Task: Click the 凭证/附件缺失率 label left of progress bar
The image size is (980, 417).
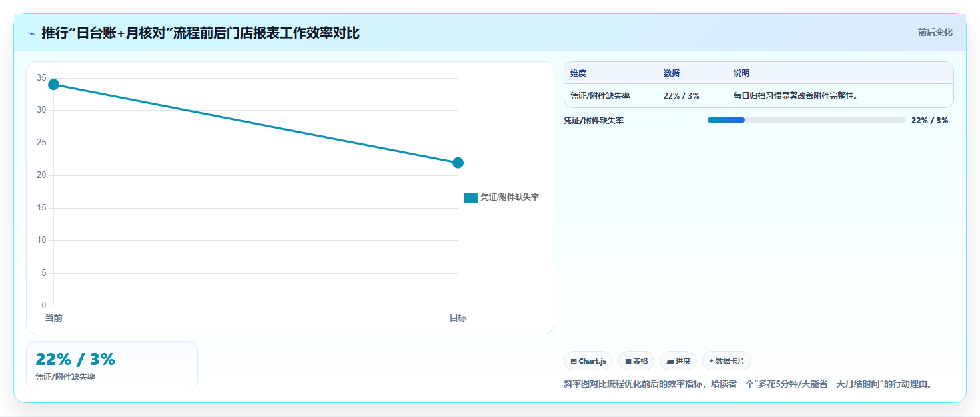Action: pyautogui.click(x=594, y=121)
